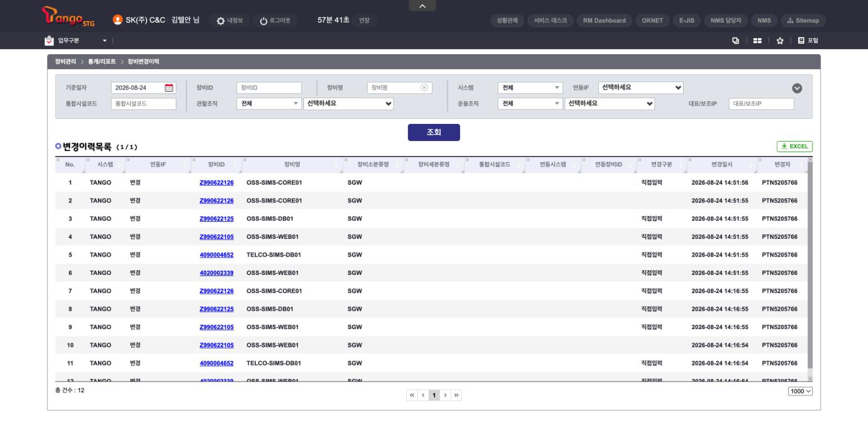Viewport: 868px width, 427px height.
Task: Click the overlapping windows icon
Action: pyautogui.click(x=736, y=40)
